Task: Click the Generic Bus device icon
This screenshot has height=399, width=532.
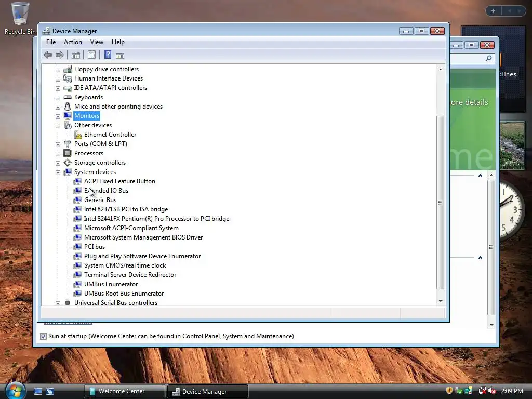Action: (x=78, y=200)
